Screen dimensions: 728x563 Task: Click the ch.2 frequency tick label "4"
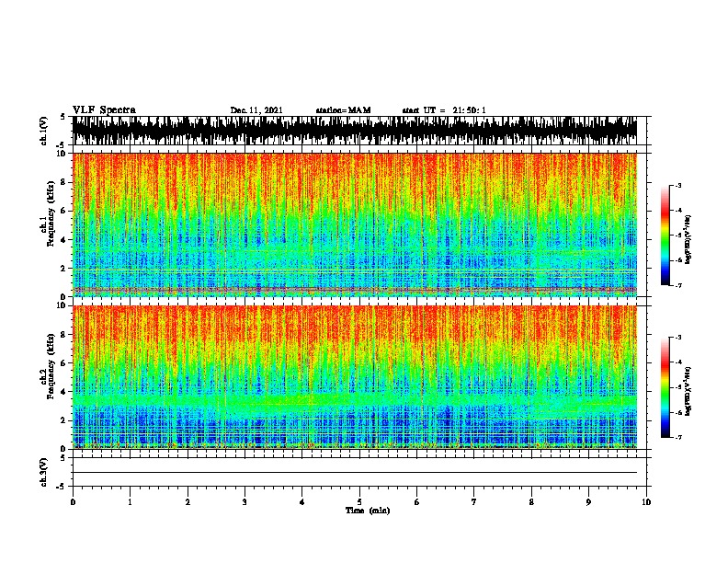tap(64, 392)
